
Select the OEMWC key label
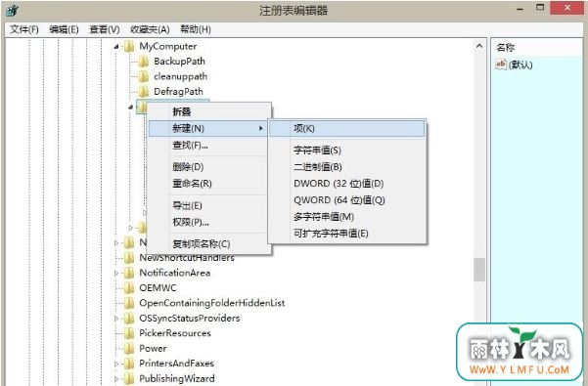pos(158,288)
